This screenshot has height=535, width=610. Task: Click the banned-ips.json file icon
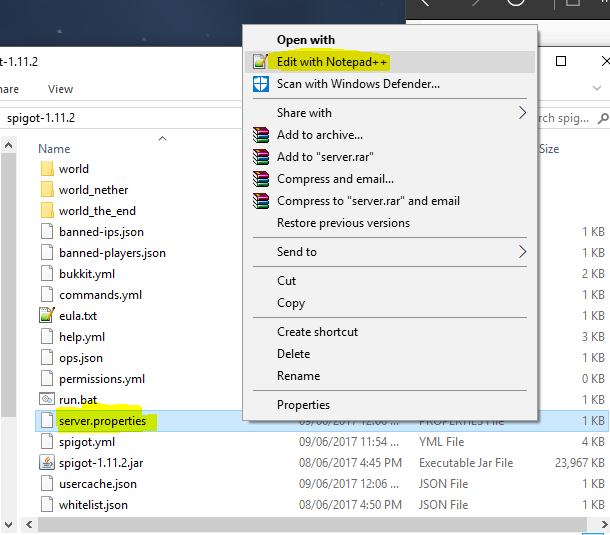[x=47, y=232]
